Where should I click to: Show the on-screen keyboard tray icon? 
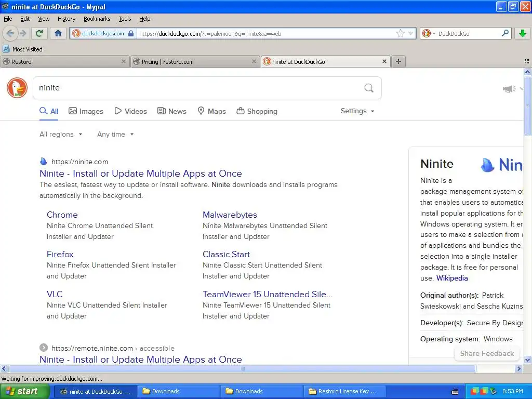tap(455, 392)
